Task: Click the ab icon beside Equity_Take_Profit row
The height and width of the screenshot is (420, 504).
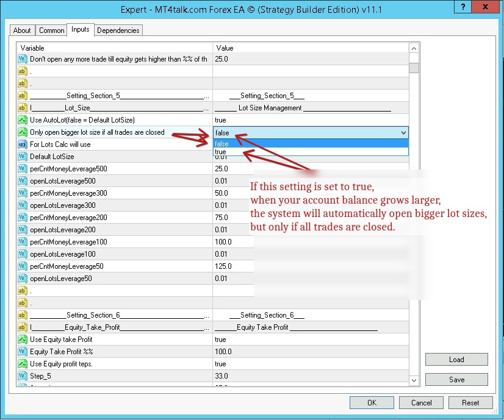Action: (x=22, y=327)
